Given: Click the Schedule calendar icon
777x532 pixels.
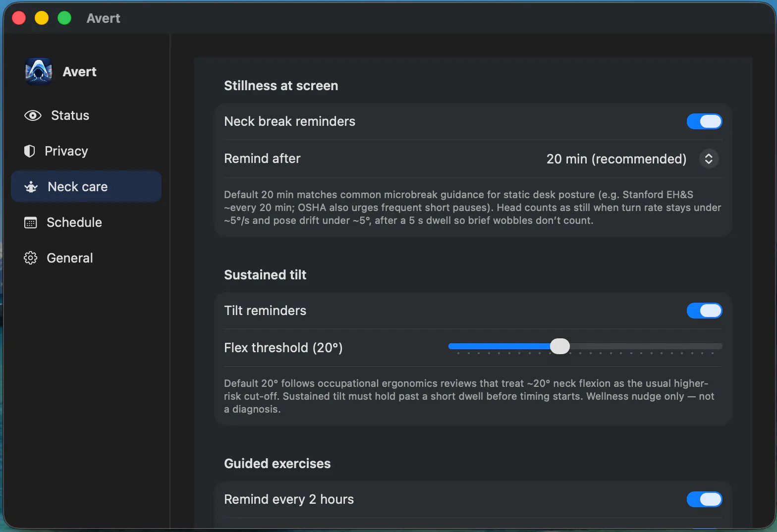Looking at the screenshot, I should coord(31,222).
